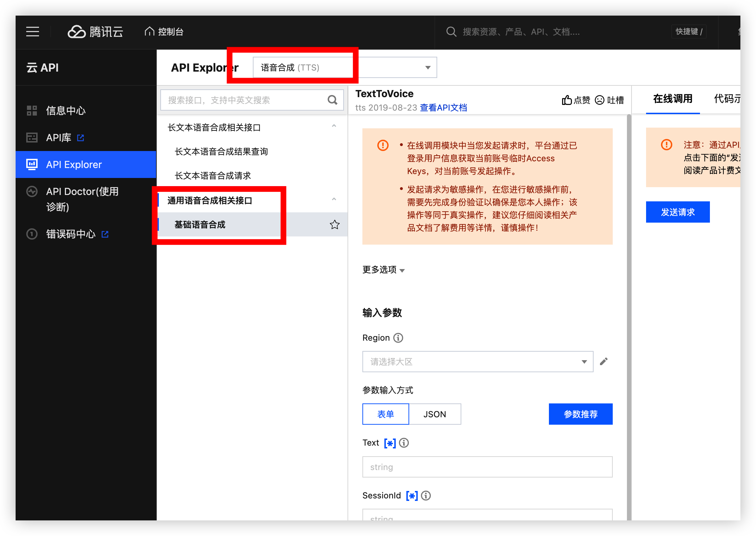
Task: Click the API库 external link icon
Action: pos(81,138)
